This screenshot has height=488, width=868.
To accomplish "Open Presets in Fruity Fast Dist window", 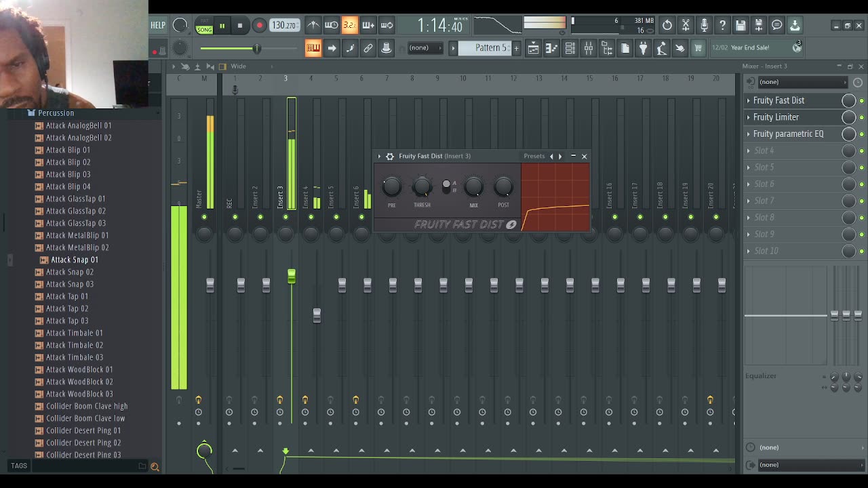I will (534, 157).
